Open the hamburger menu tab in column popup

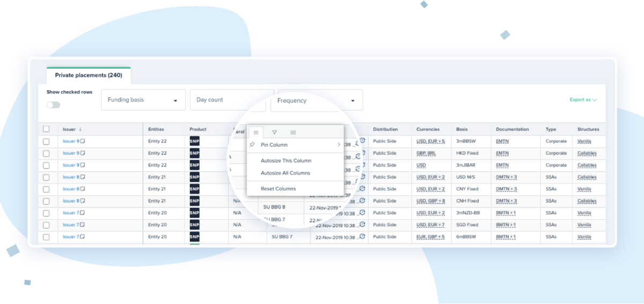point(256,132)
